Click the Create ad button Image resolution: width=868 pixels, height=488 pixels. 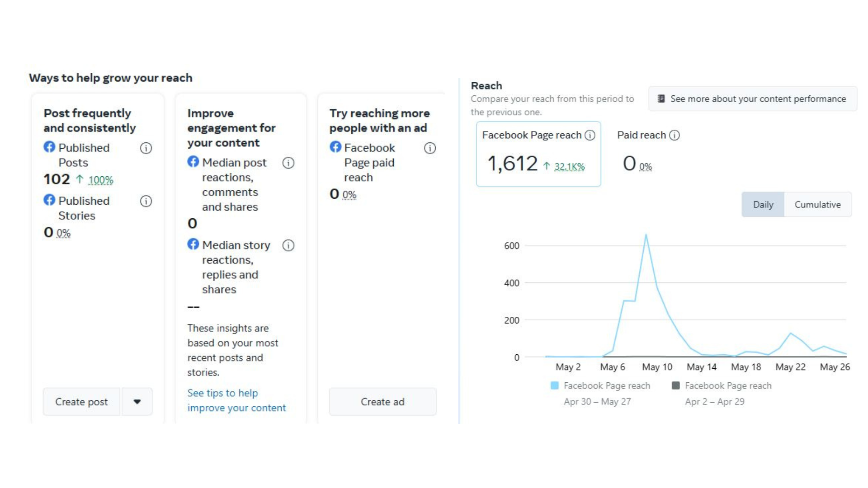tap(382, 402)
